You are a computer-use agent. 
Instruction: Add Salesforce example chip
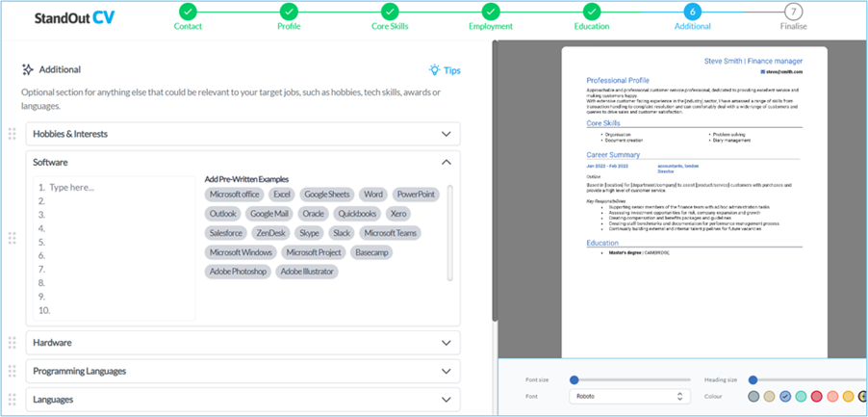pos(226,233)
